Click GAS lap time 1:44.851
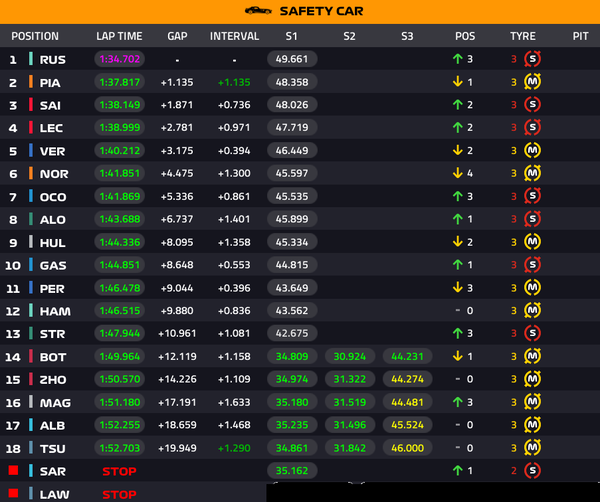The width and height of the screenshot is (600, 502). point(119,265)
